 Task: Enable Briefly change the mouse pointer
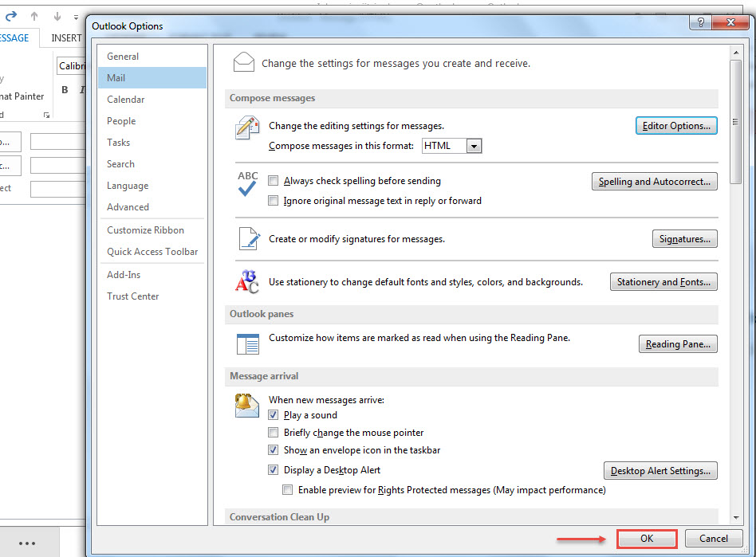(x=274, y=433)
